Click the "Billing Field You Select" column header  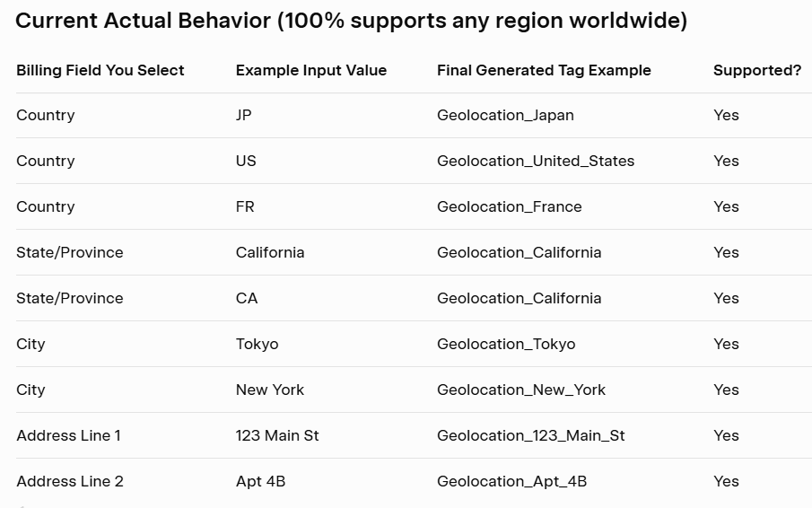point(100,70)
